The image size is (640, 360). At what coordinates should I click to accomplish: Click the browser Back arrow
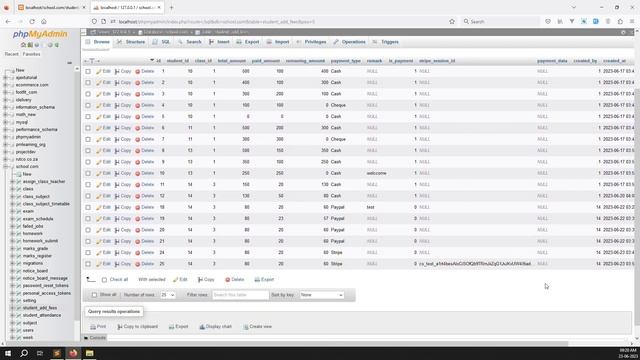click(8, 21)
